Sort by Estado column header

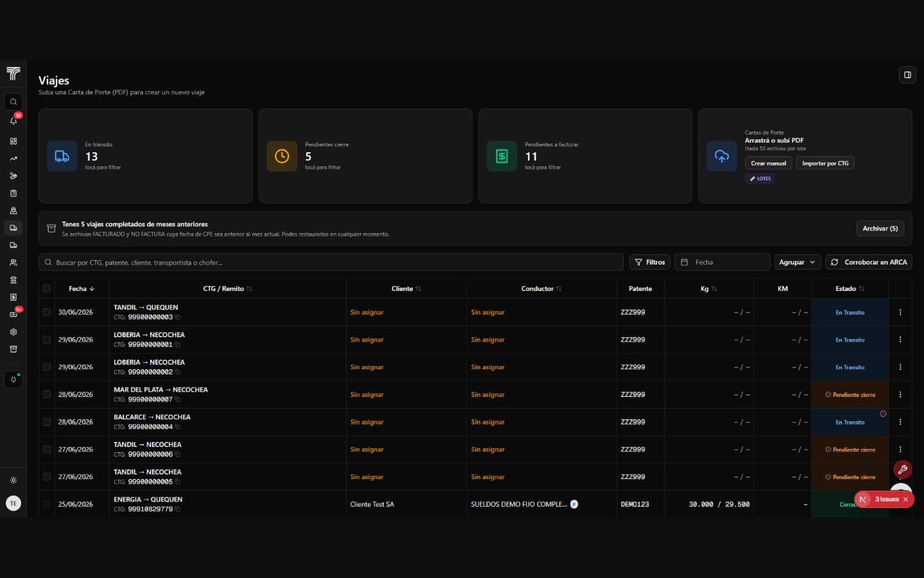pos(850,289)
